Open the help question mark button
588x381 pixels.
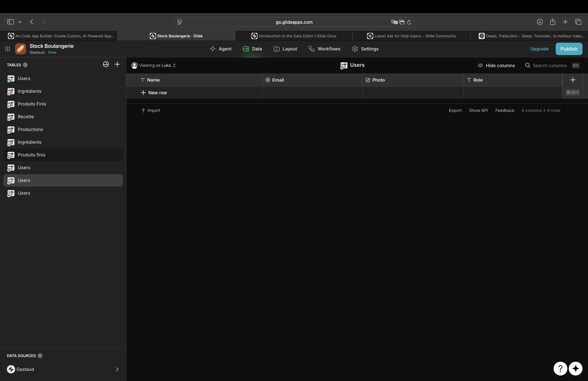[x=560, y=368]
